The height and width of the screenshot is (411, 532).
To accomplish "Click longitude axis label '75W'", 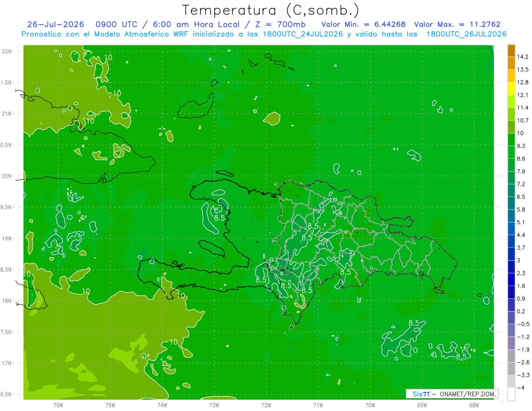I will [110, 405].
